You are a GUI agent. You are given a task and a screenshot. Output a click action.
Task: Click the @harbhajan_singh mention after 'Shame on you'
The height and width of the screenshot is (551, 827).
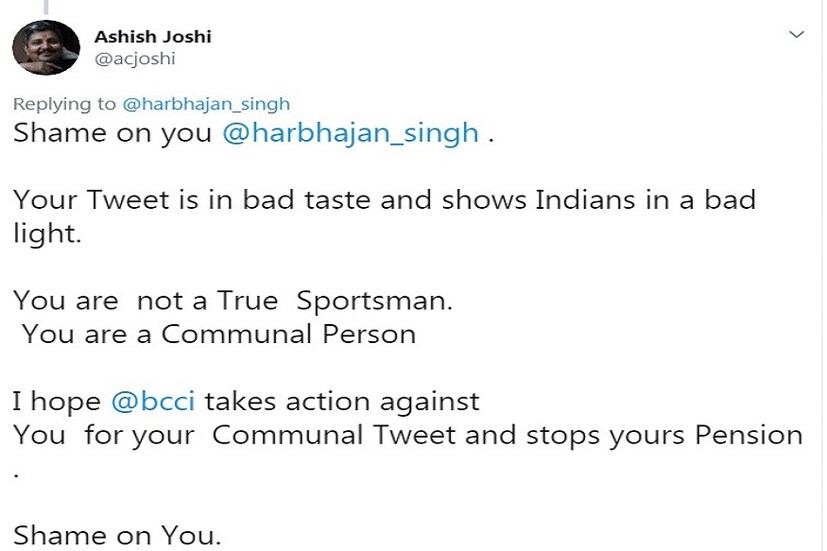point(350,134)
